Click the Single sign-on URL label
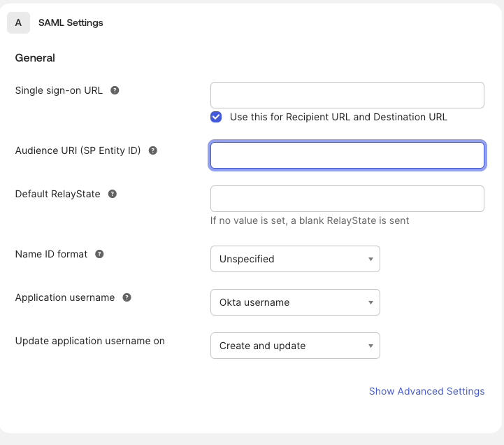This screenshot has height=445, width=504. click(59, 91)
